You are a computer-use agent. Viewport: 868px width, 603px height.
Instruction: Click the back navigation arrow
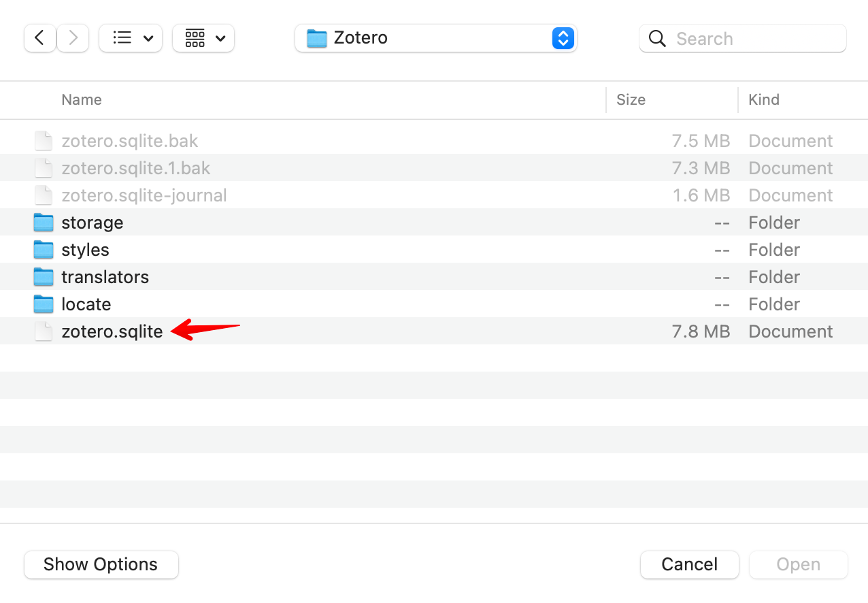[39, 38]
